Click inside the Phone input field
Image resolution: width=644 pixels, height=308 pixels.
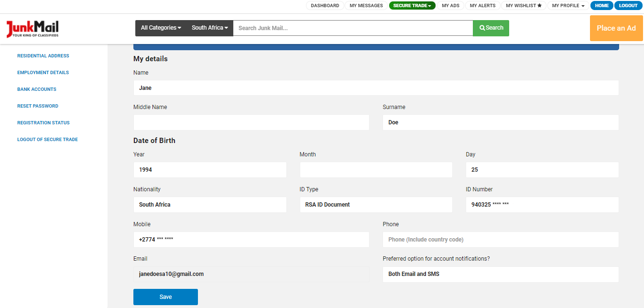pyautogui.click(x=501, y=239)
